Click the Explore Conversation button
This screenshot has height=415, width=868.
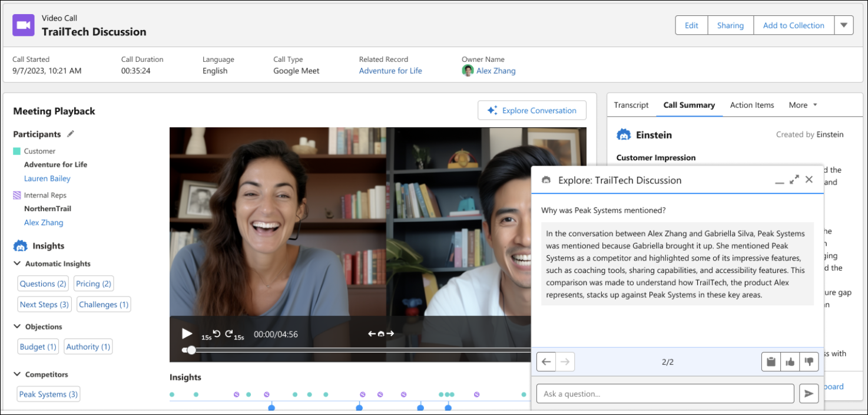[x=532, y=110]
